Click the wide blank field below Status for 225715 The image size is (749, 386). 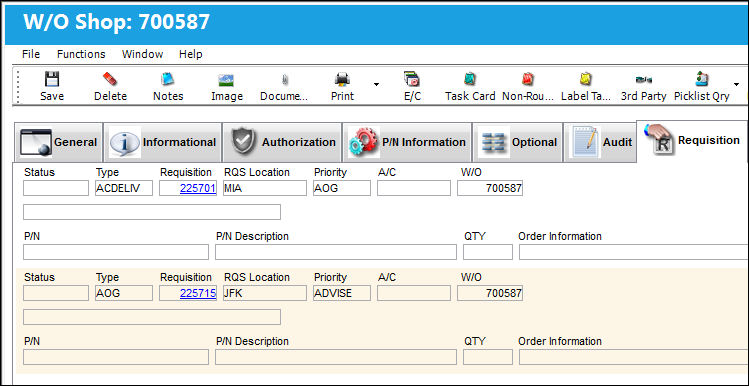coord(151,317)
